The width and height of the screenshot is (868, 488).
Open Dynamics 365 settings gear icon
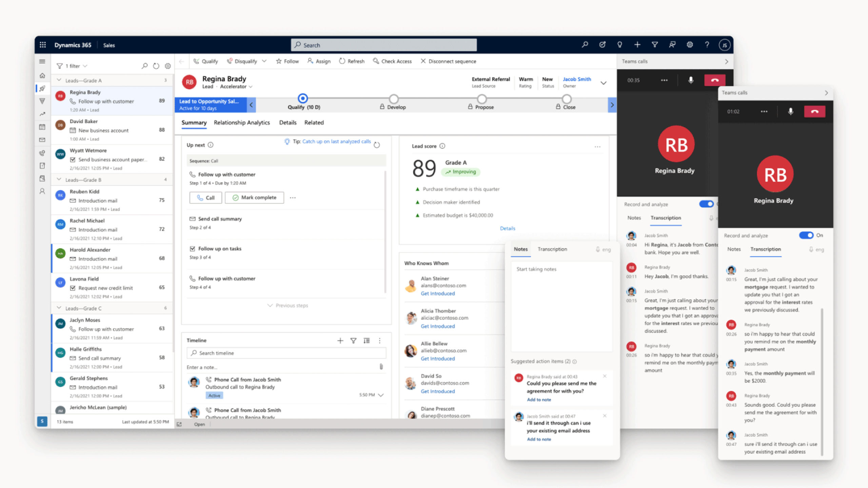690,44
